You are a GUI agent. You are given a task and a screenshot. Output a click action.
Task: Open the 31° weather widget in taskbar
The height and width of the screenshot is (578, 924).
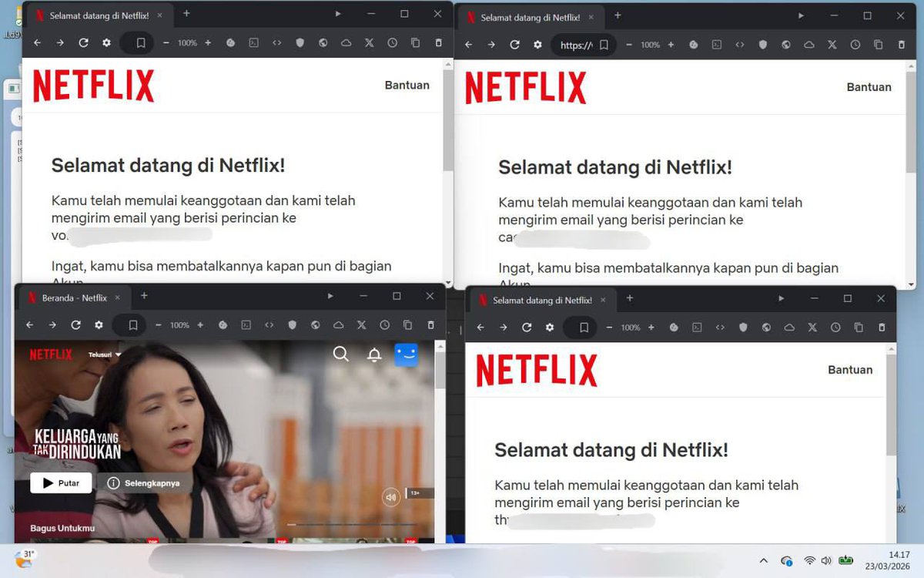pos(25,560)
